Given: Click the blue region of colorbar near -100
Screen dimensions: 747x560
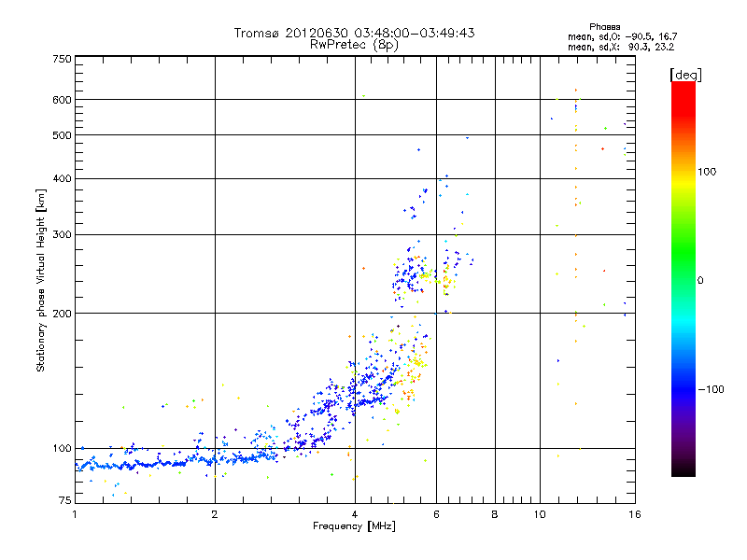Looking at the screenshot, I should [x=684, y=388].
